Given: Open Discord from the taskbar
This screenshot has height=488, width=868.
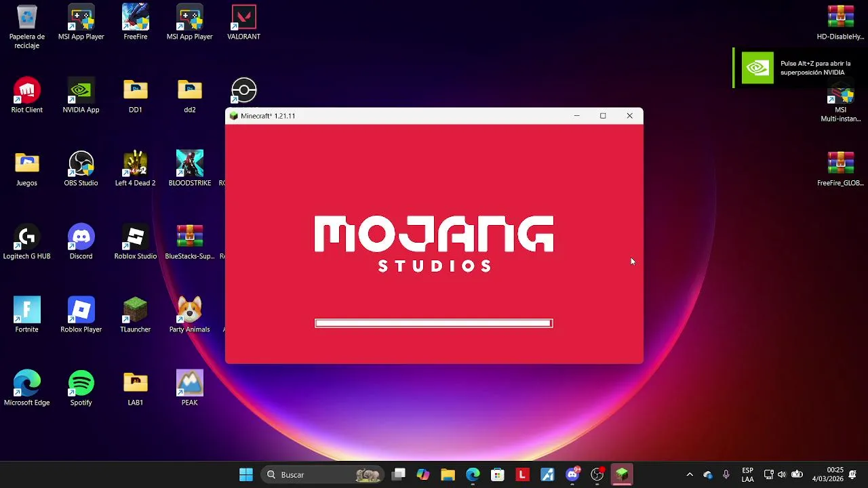Looking at the screenshot, I should [x=572, y=474].
